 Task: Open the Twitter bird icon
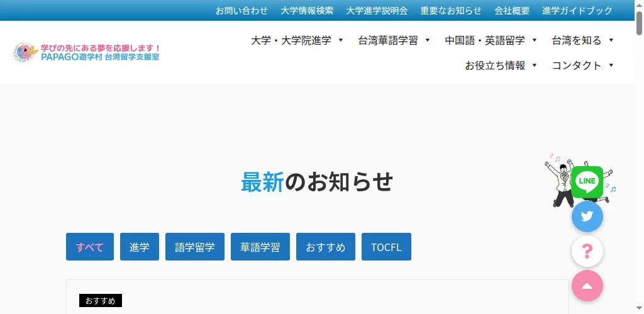click(587, 216)
